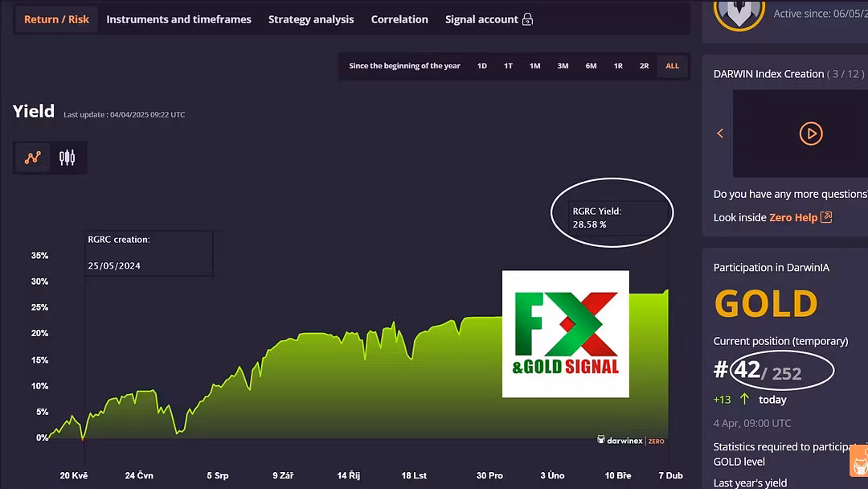The width and height of the screenshot is (868, 489).
Task: Click the 35% label on yield axis
Action: 40,256
